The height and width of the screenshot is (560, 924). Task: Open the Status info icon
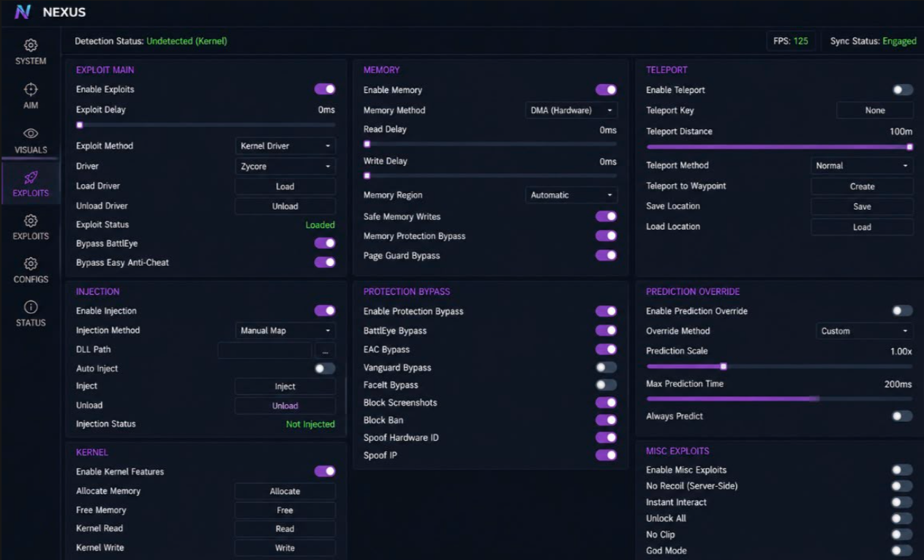[x=31, y=307]
